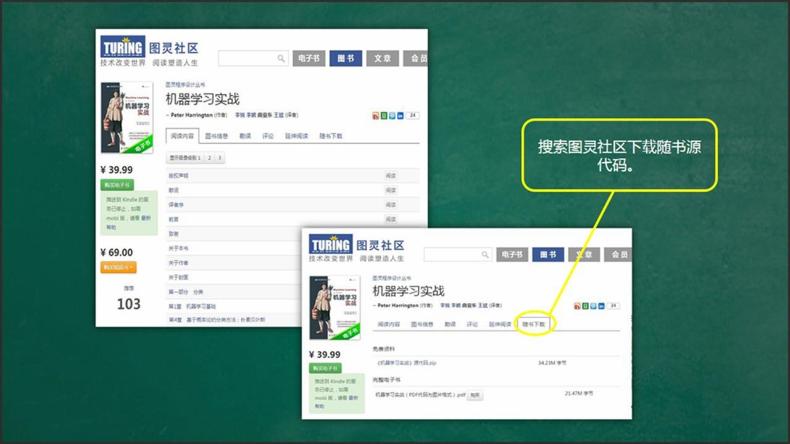The width and height of the screenshot is (790, 444).
Task: Click TURING logo on the back page
Action: point(122,46)
